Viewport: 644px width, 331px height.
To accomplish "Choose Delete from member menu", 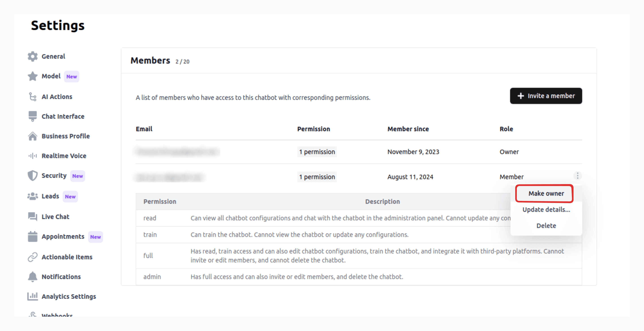I will pos(546,226).
